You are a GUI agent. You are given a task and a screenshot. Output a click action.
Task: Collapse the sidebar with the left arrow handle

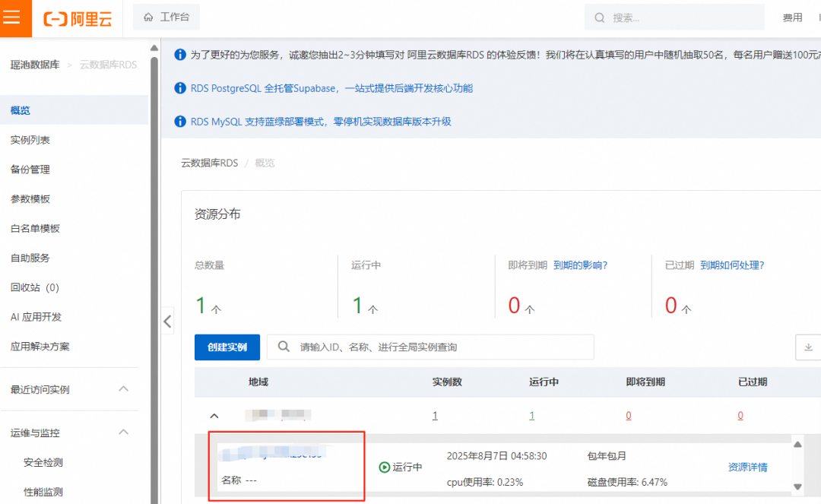click(x=167, y=321)
